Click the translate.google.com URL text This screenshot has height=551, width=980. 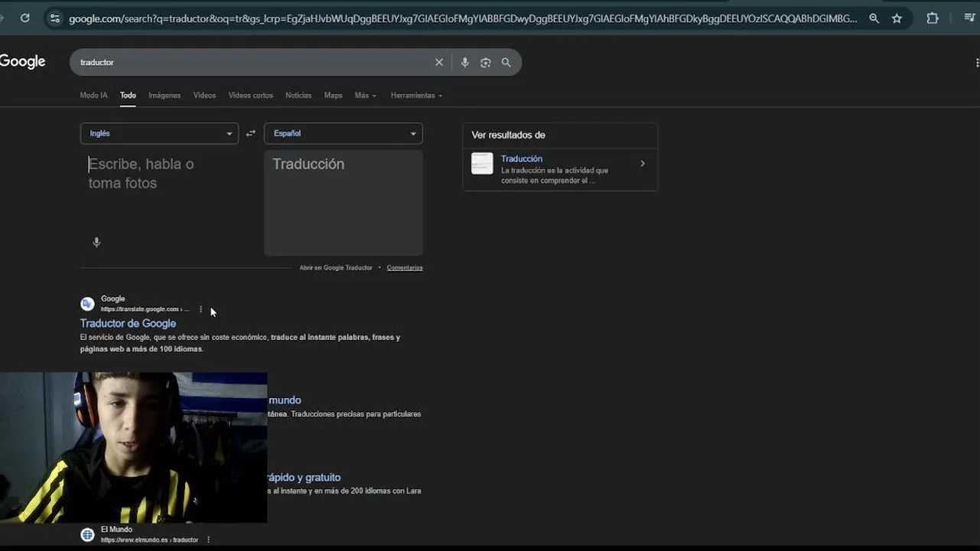pos(145,309)
